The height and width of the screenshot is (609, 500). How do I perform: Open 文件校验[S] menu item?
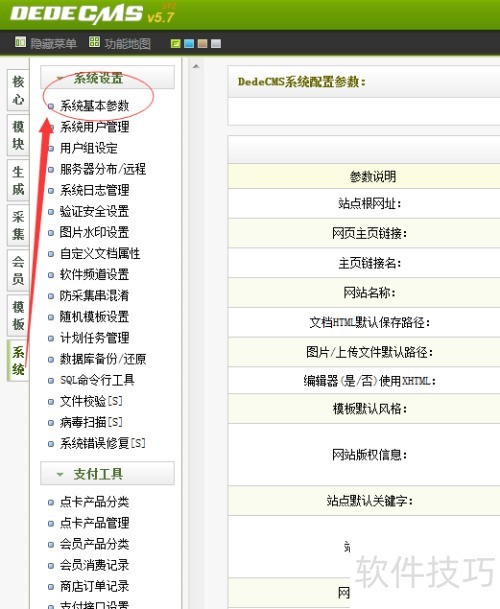click(x=91, y=401)
